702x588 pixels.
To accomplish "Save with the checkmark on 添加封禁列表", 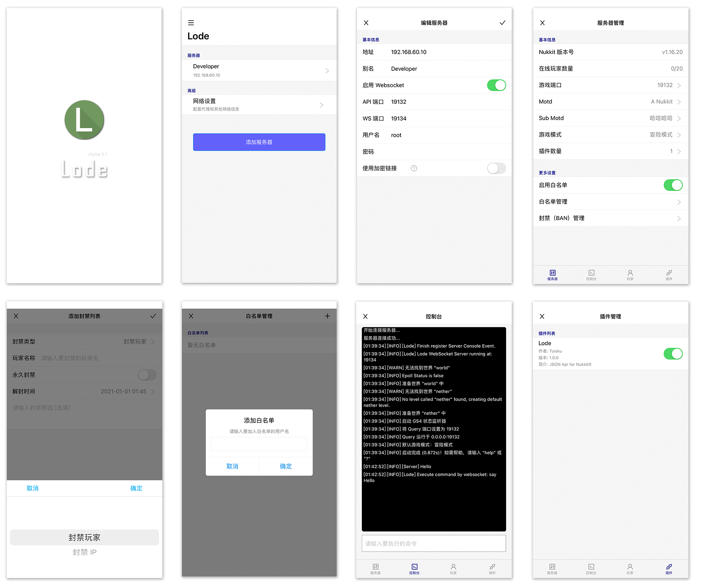I will 153,316.
